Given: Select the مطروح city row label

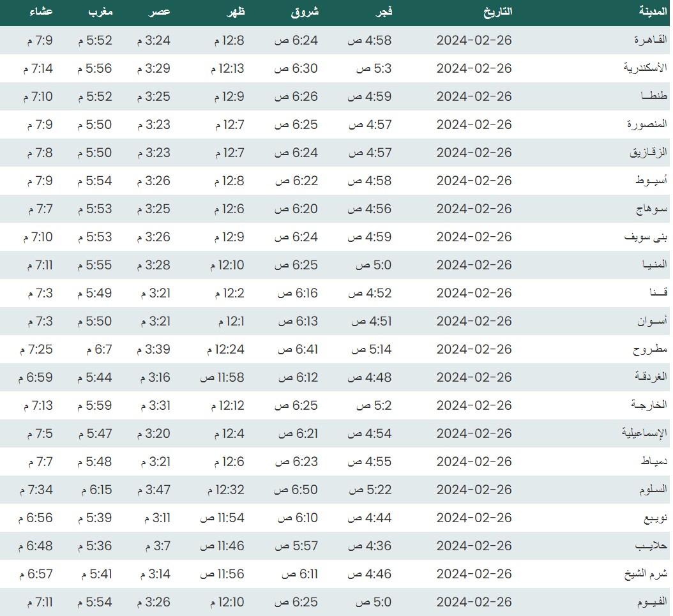Looking at the screenshot, I should click(x=649, y=349).
